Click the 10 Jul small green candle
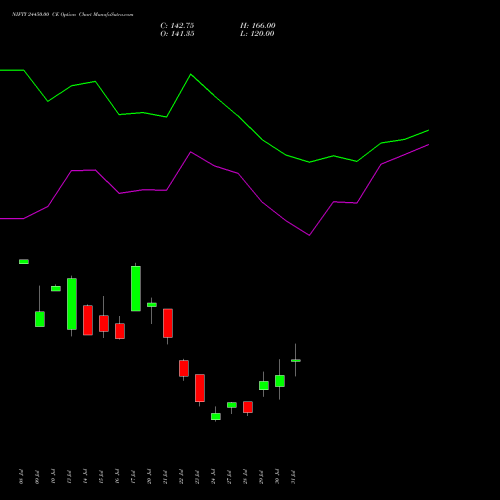Image resolution: width=500 pixels, height=500 pixels. [x=56, y=289]
